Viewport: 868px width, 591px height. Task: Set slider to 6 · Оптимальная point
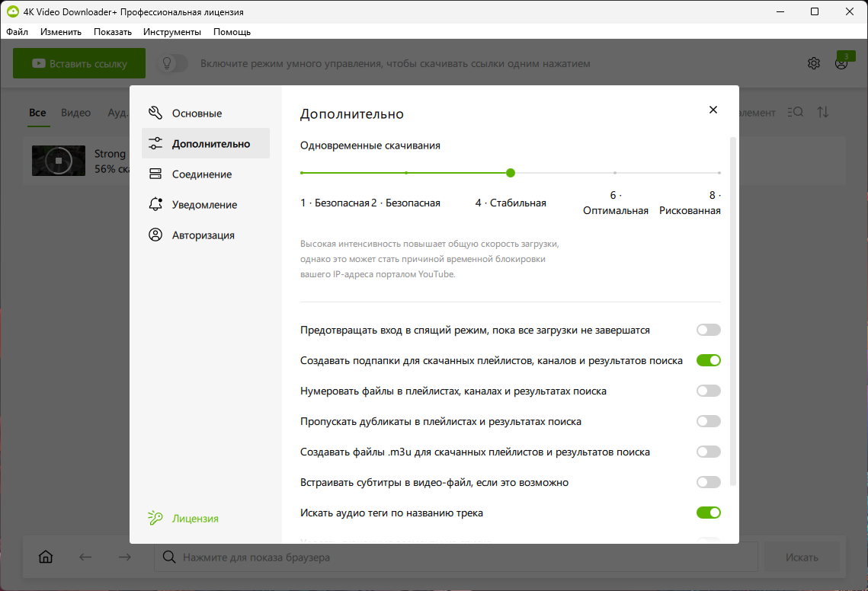click(614, 173)
